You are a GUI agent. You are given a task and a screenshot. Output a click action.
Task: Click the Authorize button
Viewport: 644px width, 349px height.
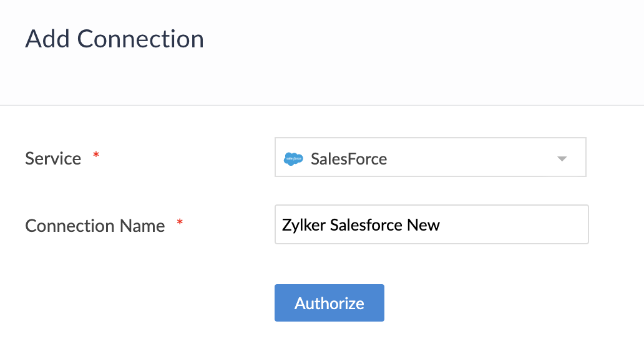pos(329,303)
